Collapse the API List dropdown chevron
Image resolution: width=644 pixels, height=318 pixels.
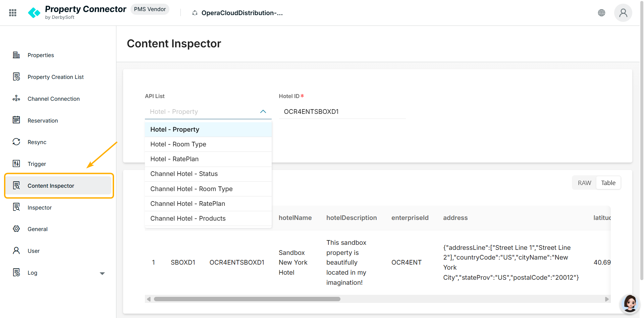tap(263, 111)
